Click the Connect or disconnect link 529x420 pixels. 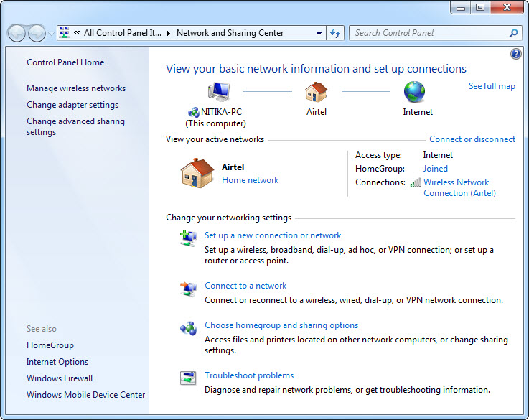tap(472, 139)
